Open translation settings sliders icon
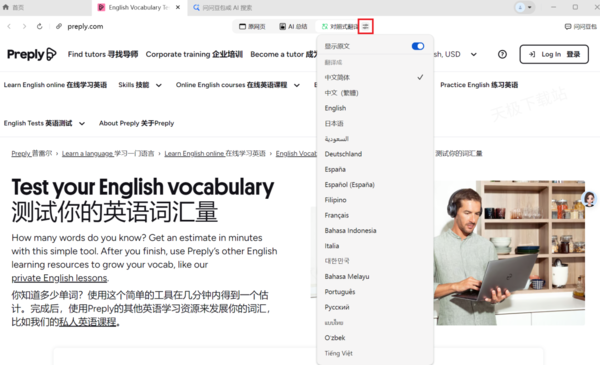Screen dimensions: 600x365 coord(366,26)
